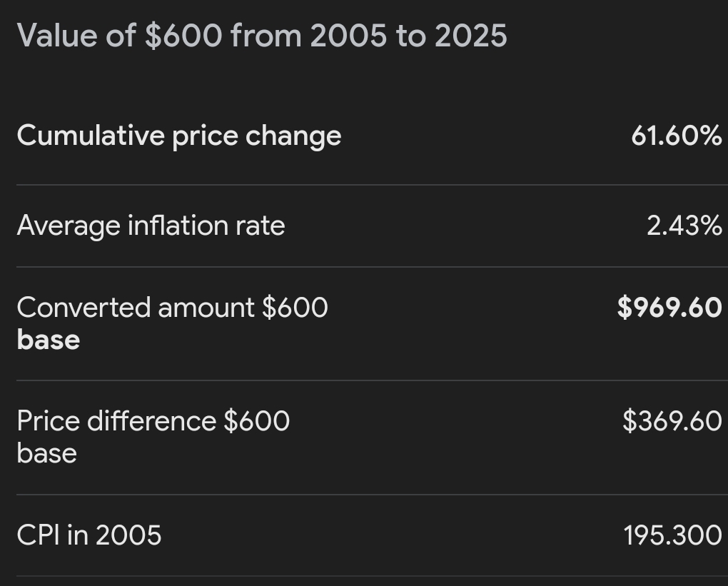728x586 pixels.
Task: Click the heading Value of $600 from 2005 to 2025
Action: pos(261,35)
